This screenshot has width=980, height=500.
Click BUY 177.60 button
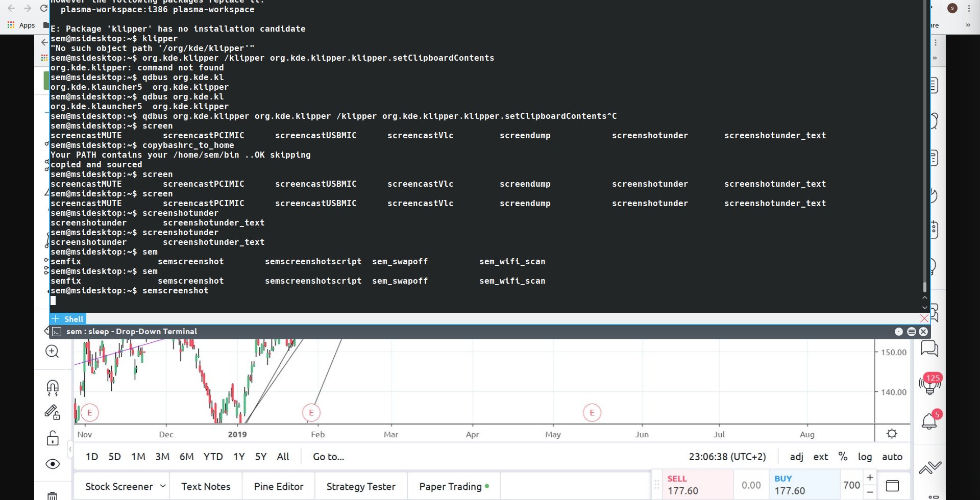click(804, 485)
